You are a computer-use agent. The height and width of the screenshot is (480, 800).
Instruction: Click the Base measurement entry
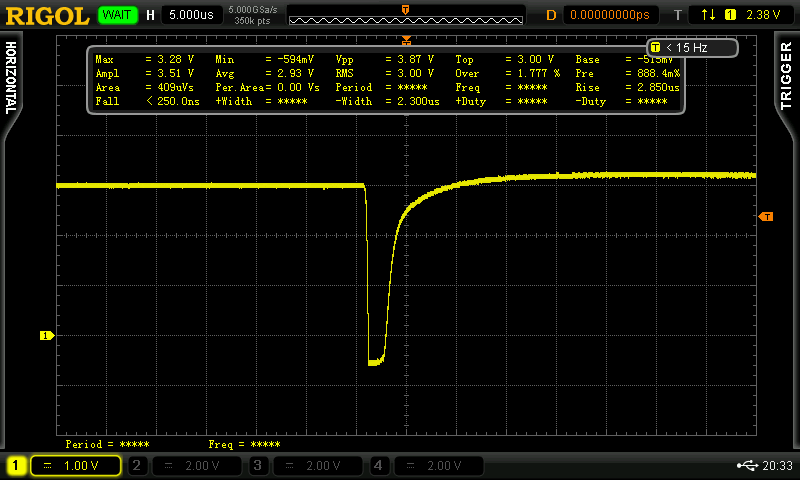pos(624,60)
